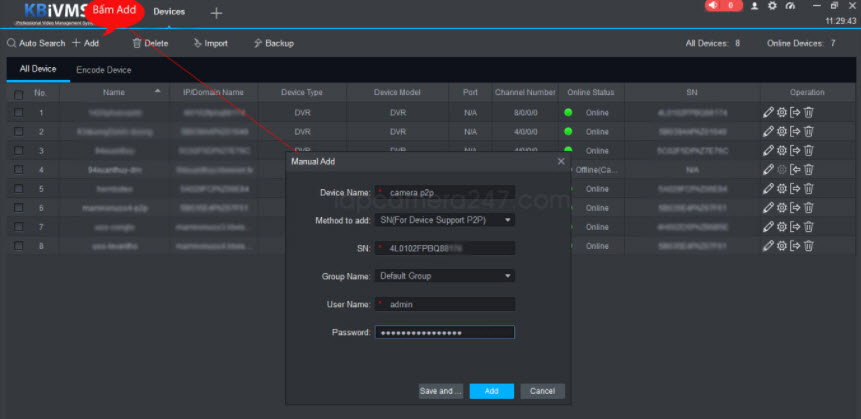Image resolution: width=861 pixels, height=419 pixels.
Task: Select the Devices tab at top
Action: pos(169,12)
